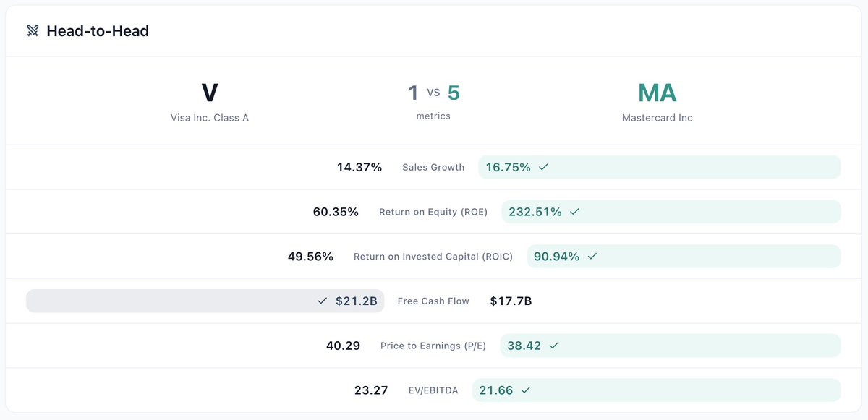
Task: Click the Return on Invested Capital (ROIC) label
Action: (x=433, y=257)
